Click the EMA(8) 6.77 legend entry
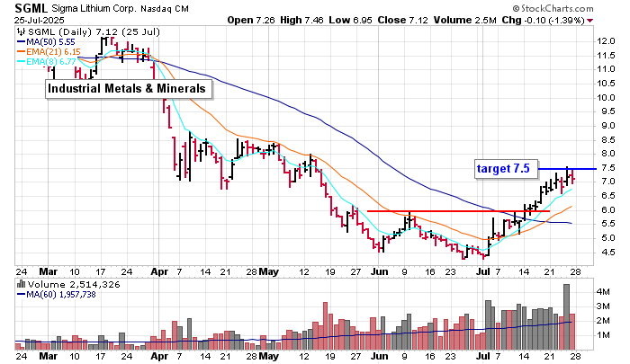The image size is (630, 364). click(x=46, y=62)
